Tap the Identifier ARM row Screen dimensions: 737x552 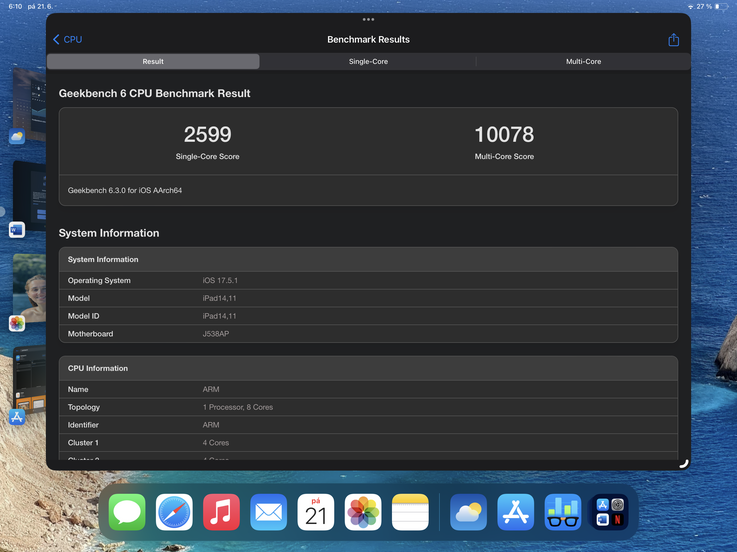click(368, 425)
